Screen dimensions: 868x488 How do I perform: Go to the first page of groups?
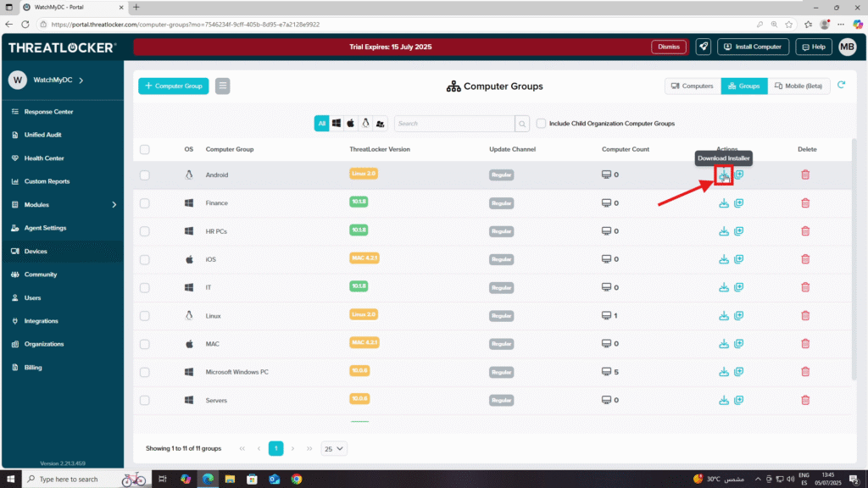tap(242, 449)
